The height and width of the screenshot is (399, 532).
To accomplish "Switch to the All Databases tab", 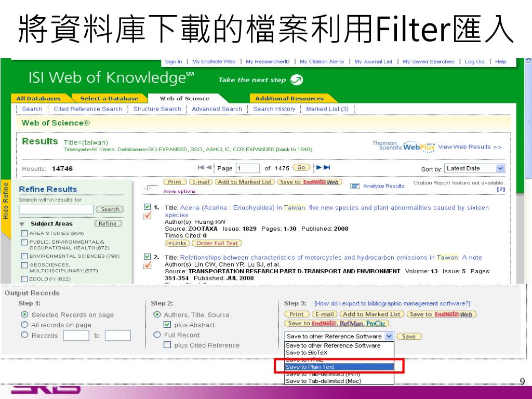I will 38,98.
